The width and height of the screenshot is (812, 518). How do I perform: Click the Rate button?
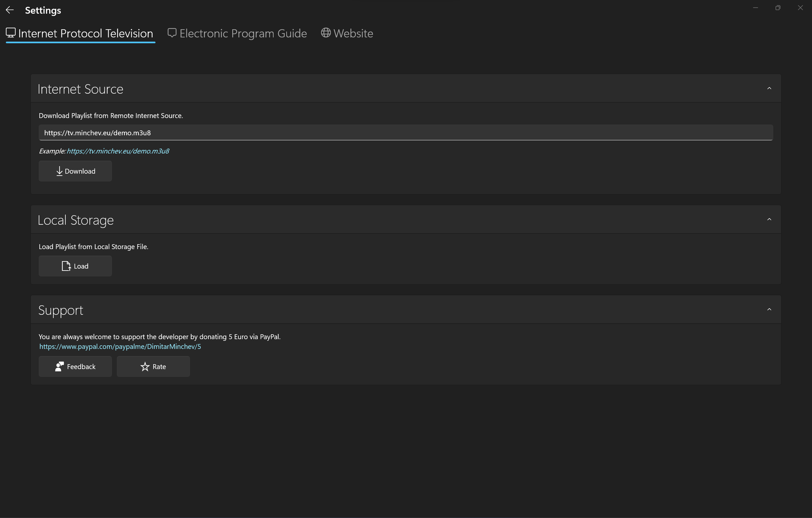coord(153,366)
